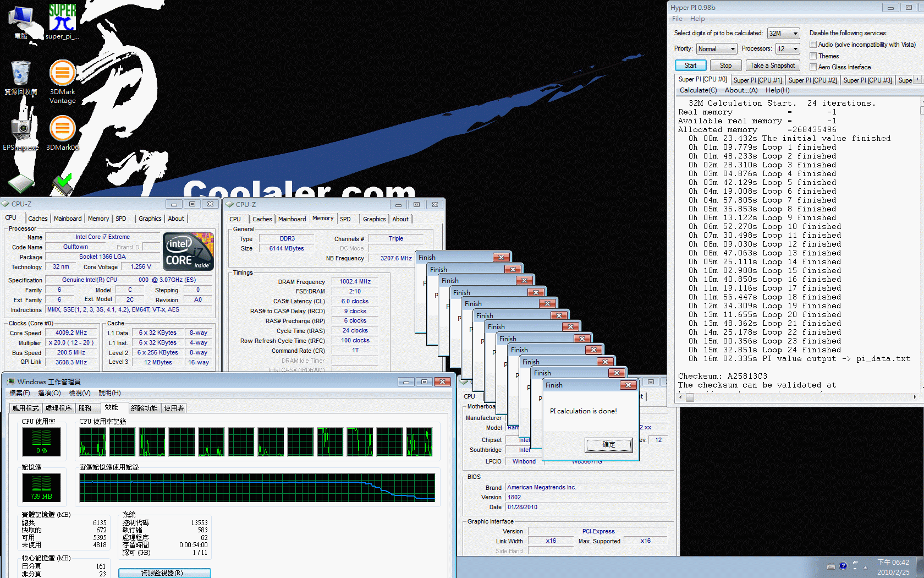
Task: Show hidden tray icons with the up arrow
Action: 865,567
